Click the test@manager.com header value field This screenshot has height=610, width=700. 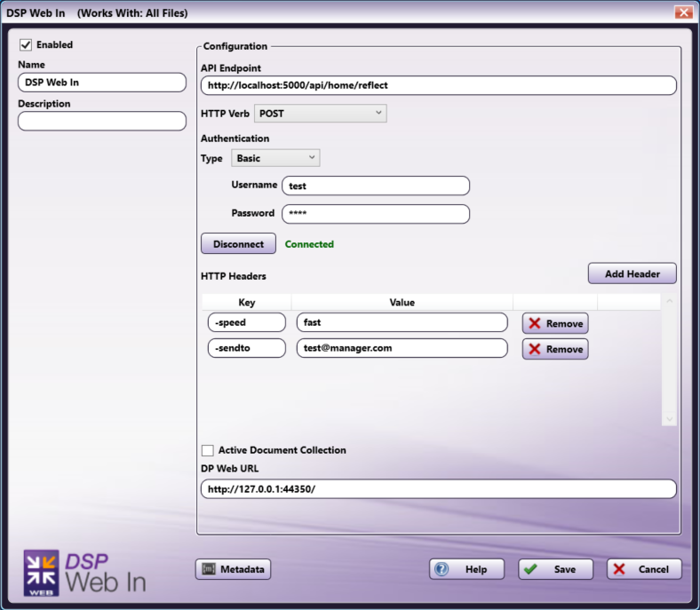click(x=402, y=348)
